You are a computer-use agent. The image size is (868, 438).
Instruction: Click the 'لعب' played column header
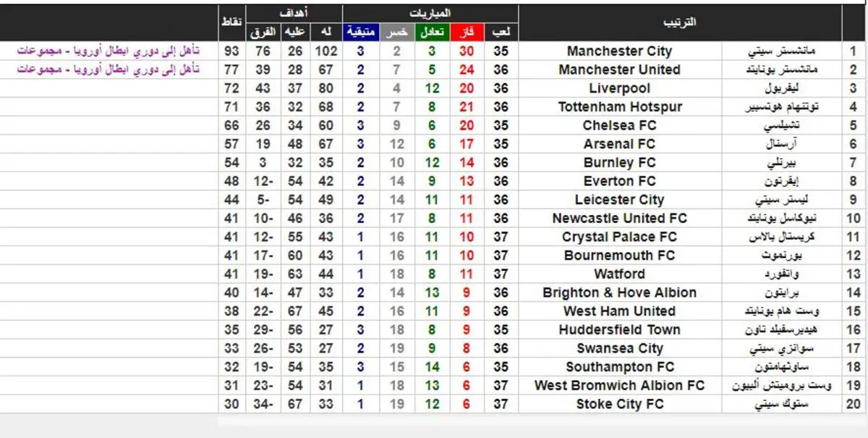[x=501, y=32]
